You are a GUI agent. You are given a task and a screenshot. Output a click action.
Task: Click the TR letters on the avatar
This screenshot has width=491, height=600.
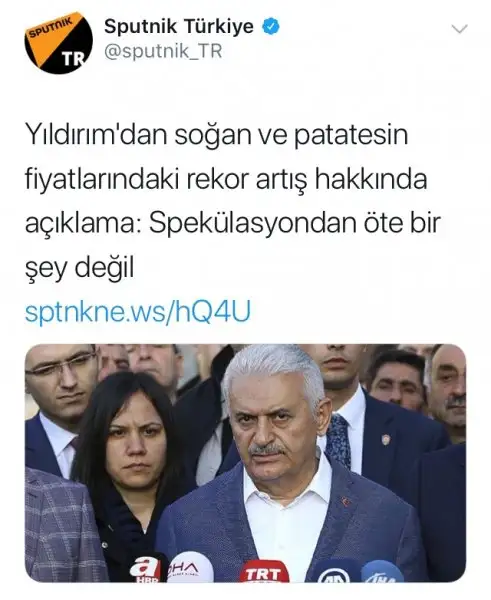click(73, 59)
